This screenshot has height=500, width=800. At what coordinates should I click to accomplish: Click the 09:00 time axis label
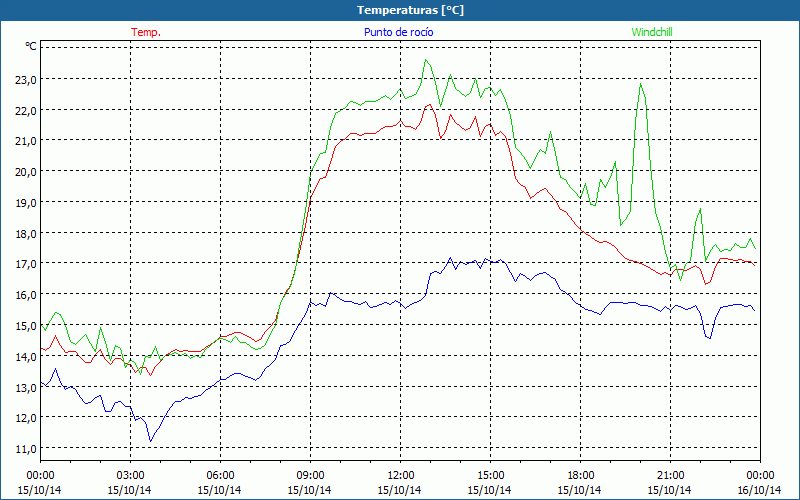(x=310, y=476)
